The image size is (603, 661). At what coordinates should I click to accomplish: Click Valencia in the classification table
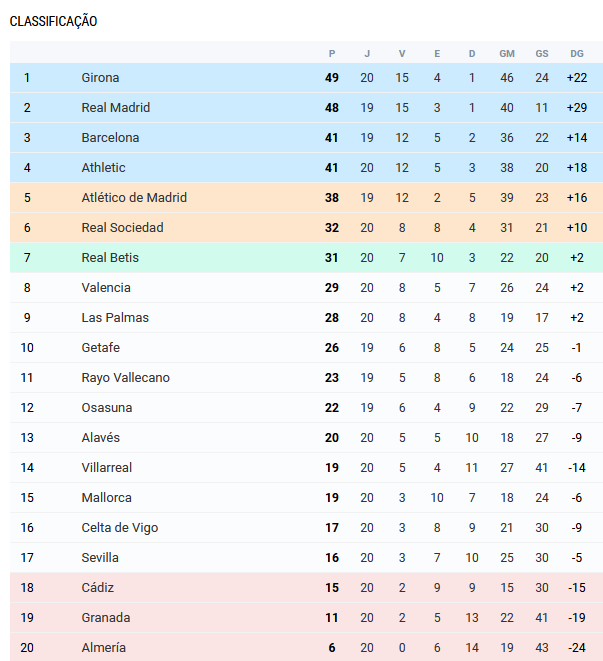coord(106,288)
